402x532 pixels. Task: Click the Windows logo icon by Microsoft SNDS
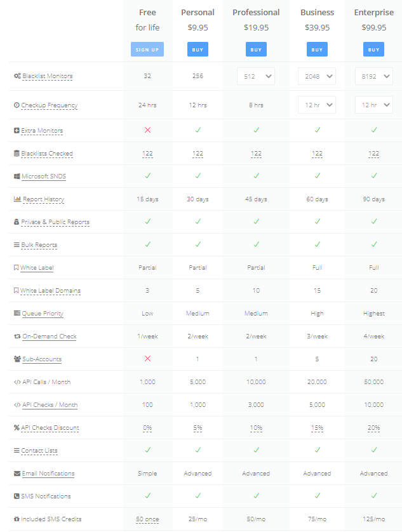click(x=17, y=176)
